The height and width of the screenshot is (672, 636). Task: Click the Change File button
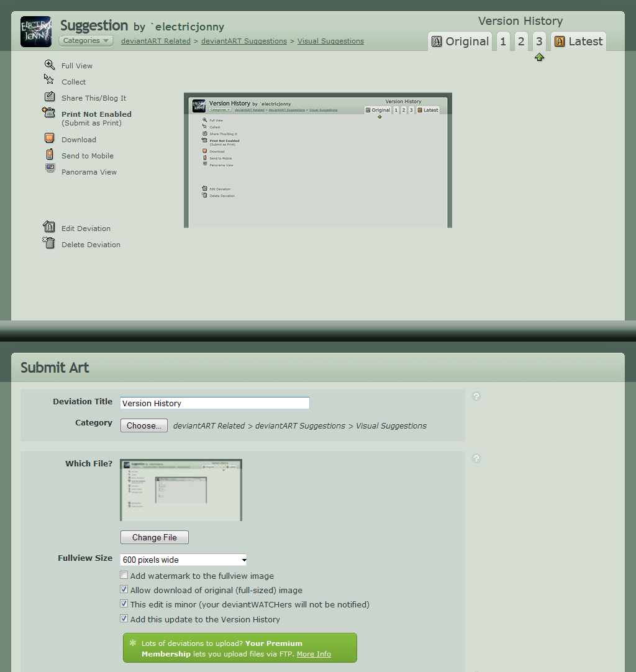click(x=155, y=537)
